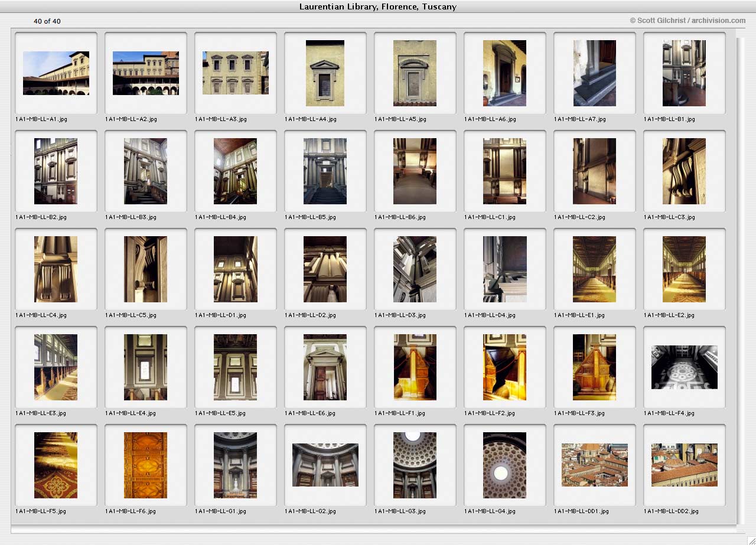The height and width of the screenshot is (545, 756).
Task: Select the door thumbnail 1A1-MB-LL-E6.jpg
Action: click(x=325, y=367)
